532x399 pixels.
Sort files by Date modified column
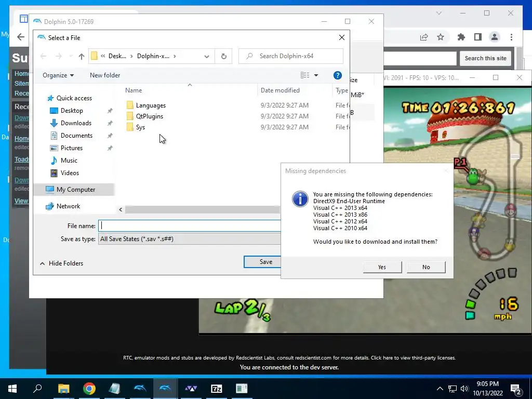280,90
